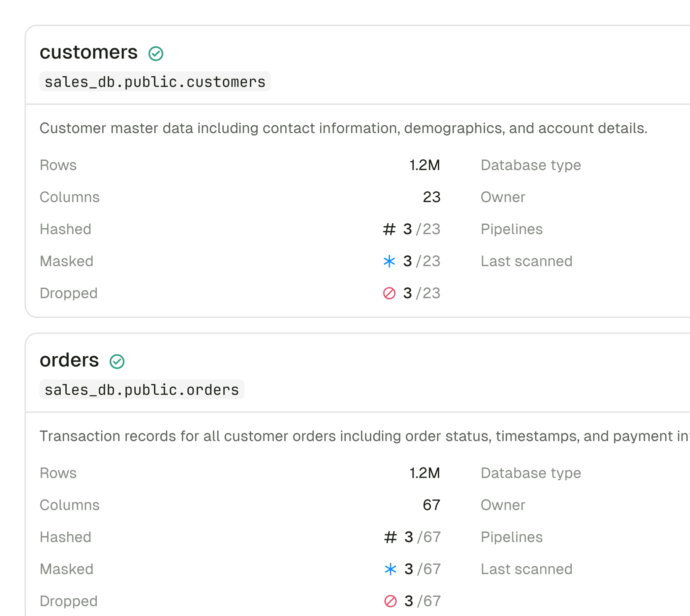
Task: Click the green verified checkmark beside orders
Action: [x=117, y=361]
